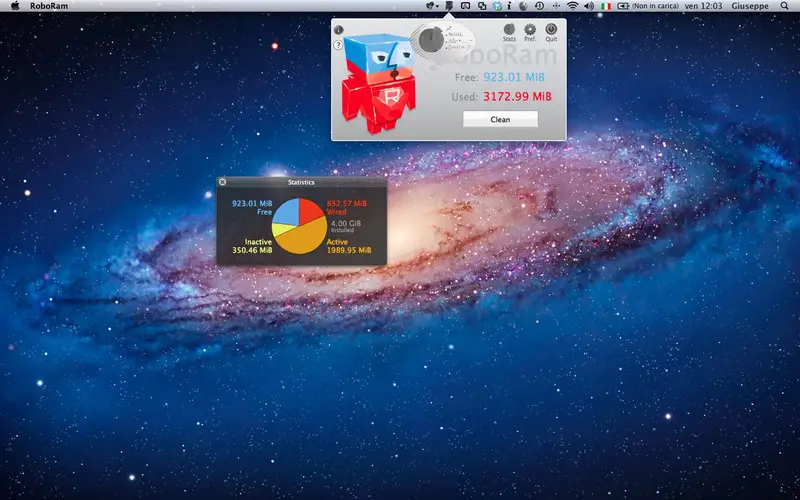The width and height of the screenshot is (800, 500).
Task: Click the Quit power icon
Action: click(x=551, y=30)
